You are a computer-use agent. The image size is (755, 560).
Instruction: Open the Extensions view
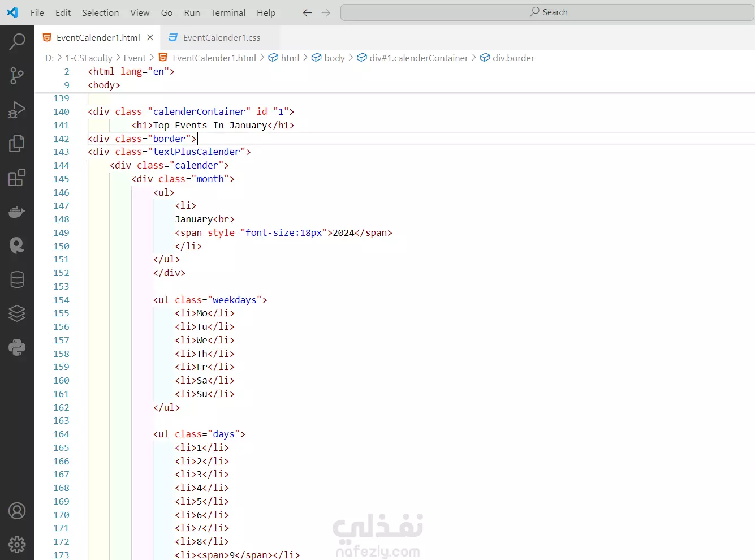17,178
